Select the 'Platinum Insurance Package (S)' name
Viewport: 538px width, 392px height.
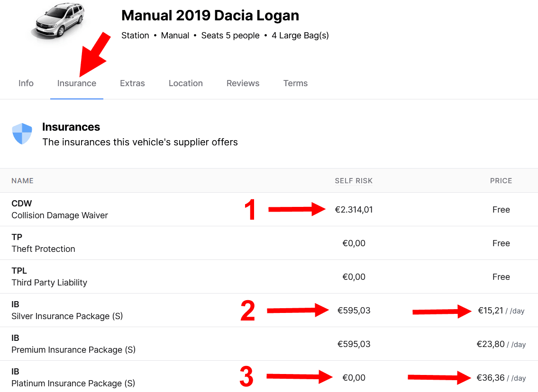tap(73, 383)
